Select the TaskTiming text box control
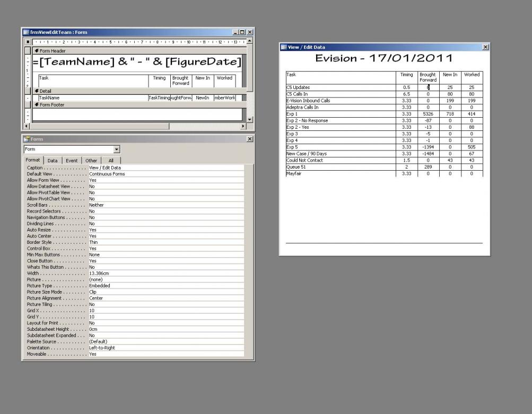This screenshot has width=532, height=414. (160, 98)
